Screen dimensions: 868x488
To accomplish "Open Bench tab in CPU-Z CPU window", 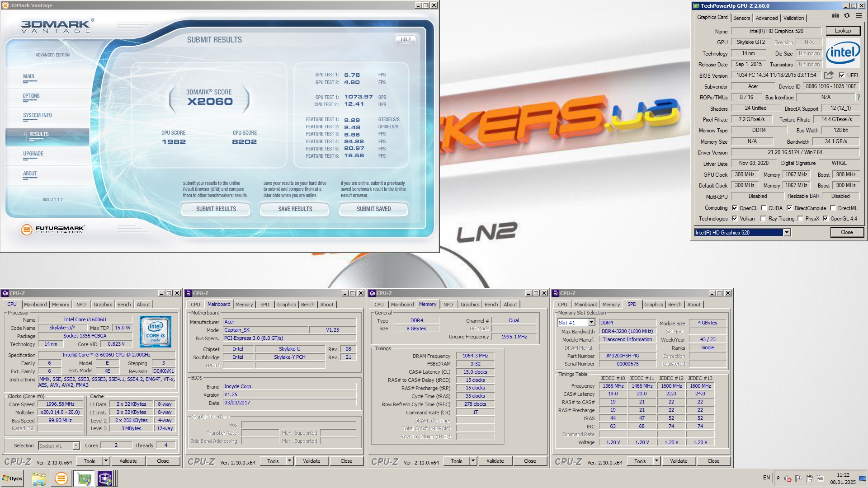I will pyautogui.click(x=124, y=305).
